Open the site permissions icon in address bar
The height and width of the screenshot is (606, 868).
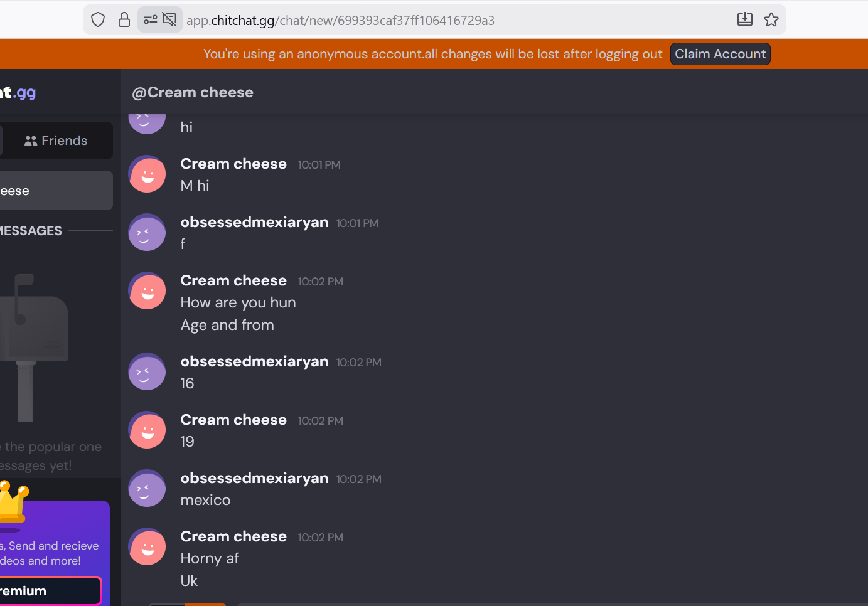(x=150, y=20)
